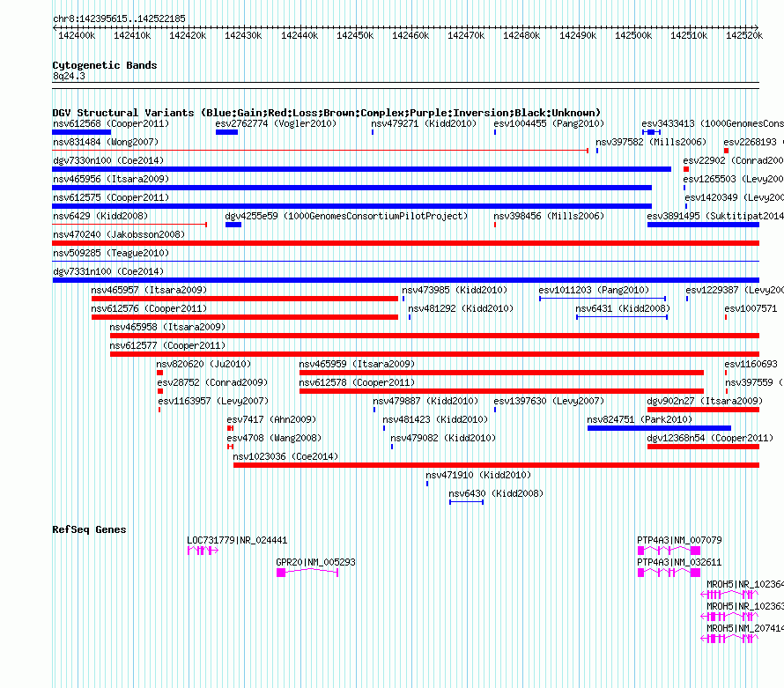Select the LOC731779|NR_024441 gene label
The height and width of the screenshot is (688, 784).
(237, 541)
